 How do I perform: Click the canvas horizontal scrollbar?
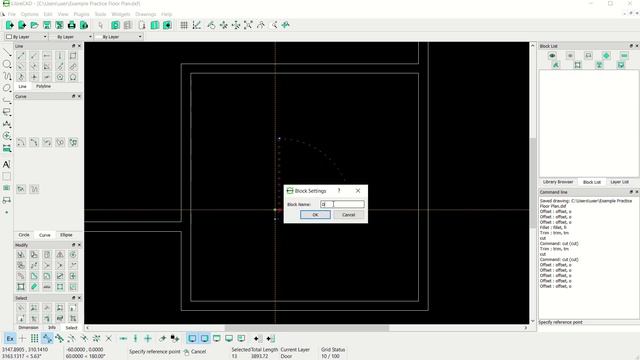pyautogui.click(x=307, y=328)
